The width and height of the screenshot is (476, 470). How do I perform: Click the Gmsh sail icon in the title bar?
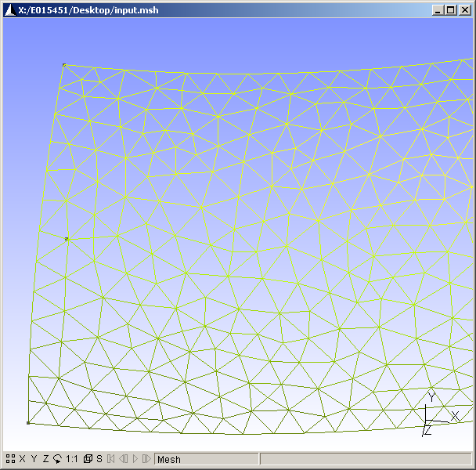tap(10, 10)
